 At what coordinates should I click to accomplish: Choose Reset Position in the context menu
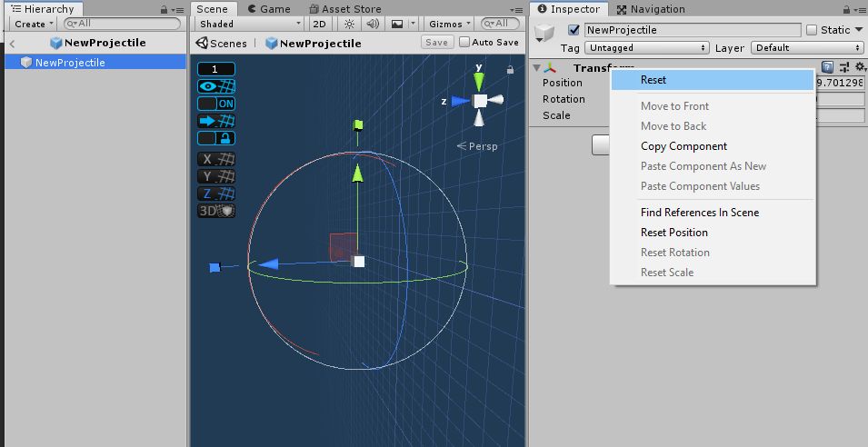click(x=713, y=233)
